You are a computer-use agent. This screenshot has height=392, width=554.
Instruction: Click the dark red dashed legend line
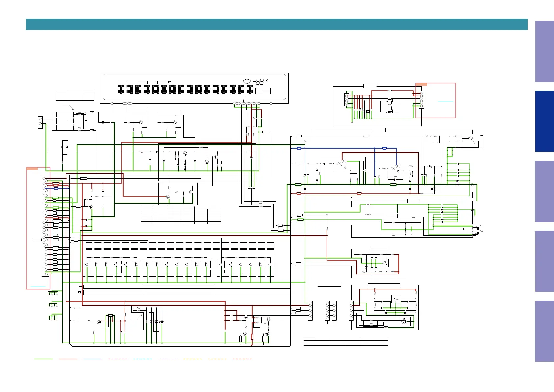117,359
